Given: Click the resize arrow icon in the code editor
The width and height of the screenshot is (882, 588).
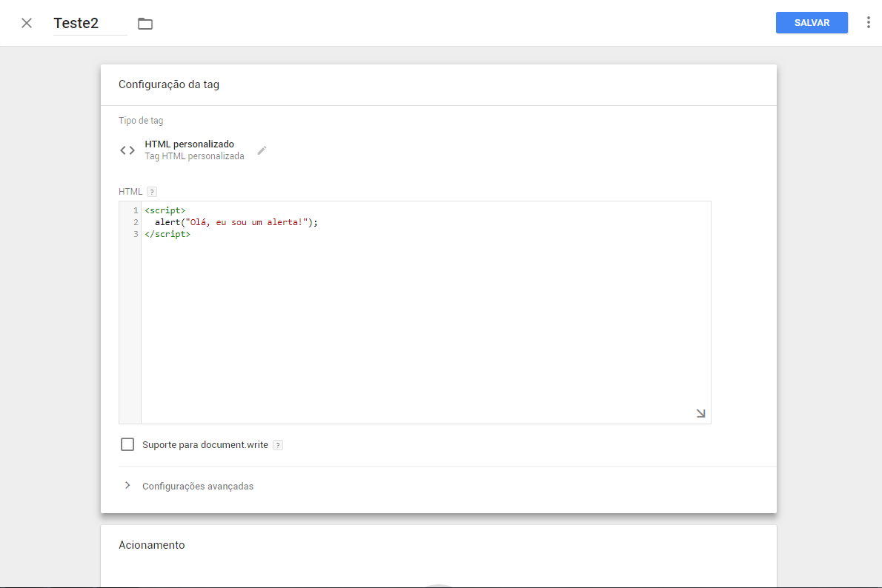Looking at the screenshot, I should pos(701,413).
